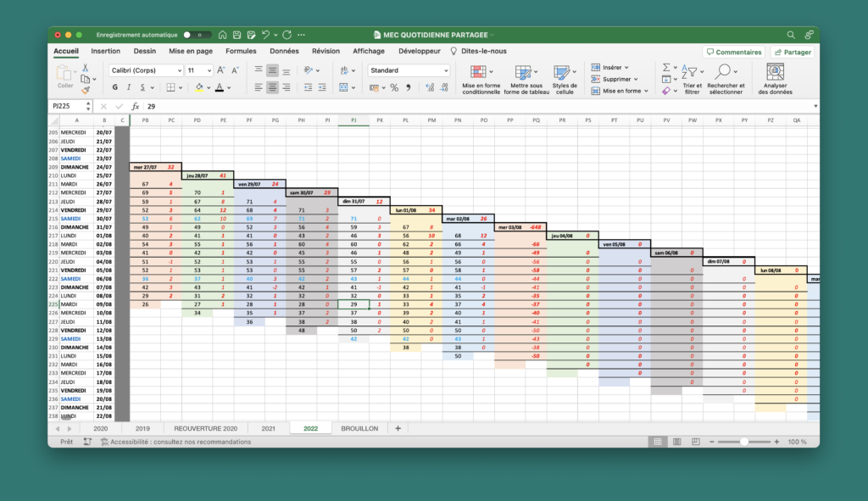Remove decimal places
Viewport: 868px width, 501px height.
coord(444,87)
